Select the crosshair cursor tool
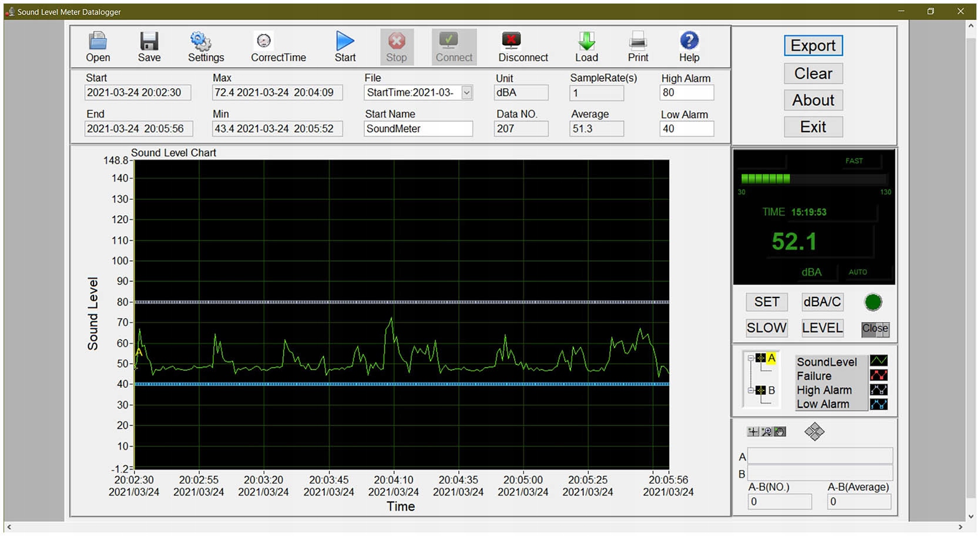The image size is (980, 536). (x=753, y=432)
